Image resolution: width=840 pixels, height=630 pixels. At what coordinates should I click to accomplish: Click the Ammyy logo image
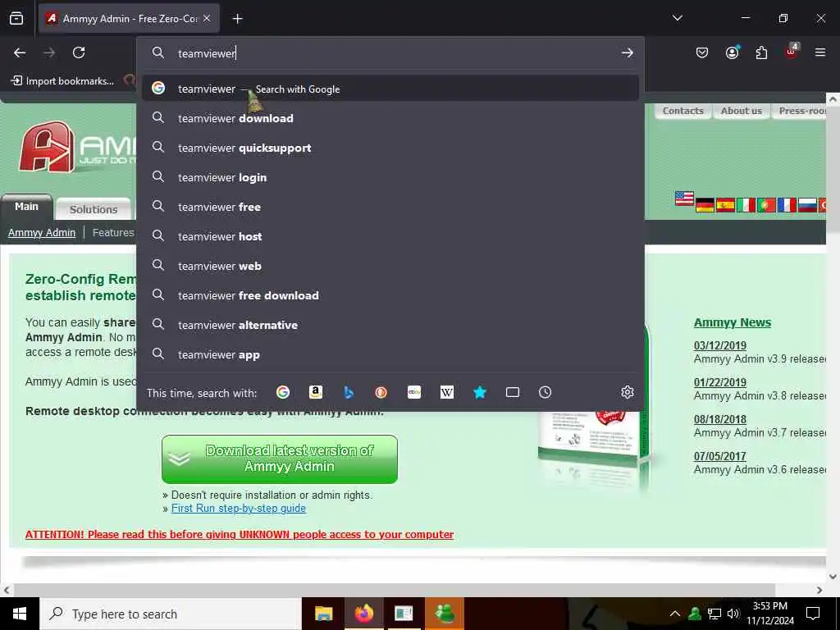pyautogui.click(x=78, y=147)
